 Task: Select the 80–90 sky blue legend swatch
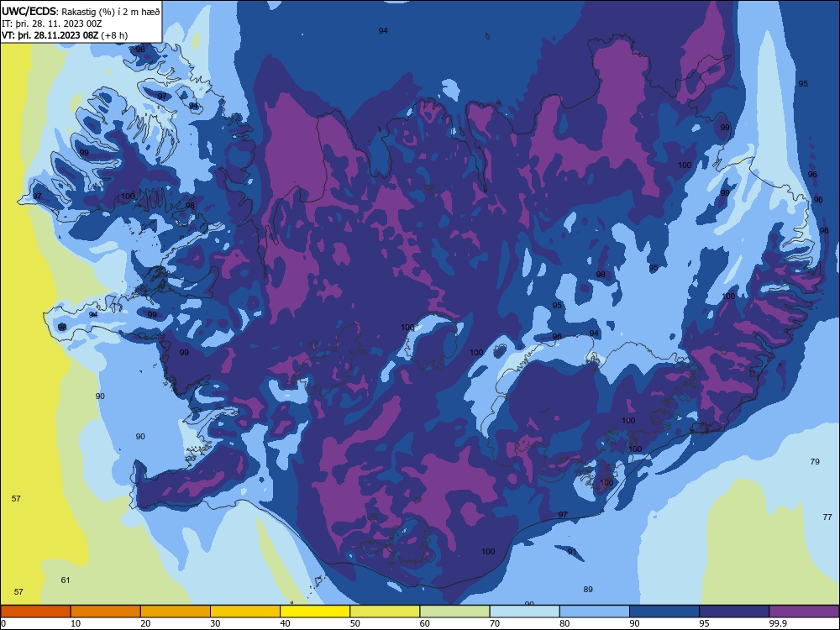coord(595,612)
